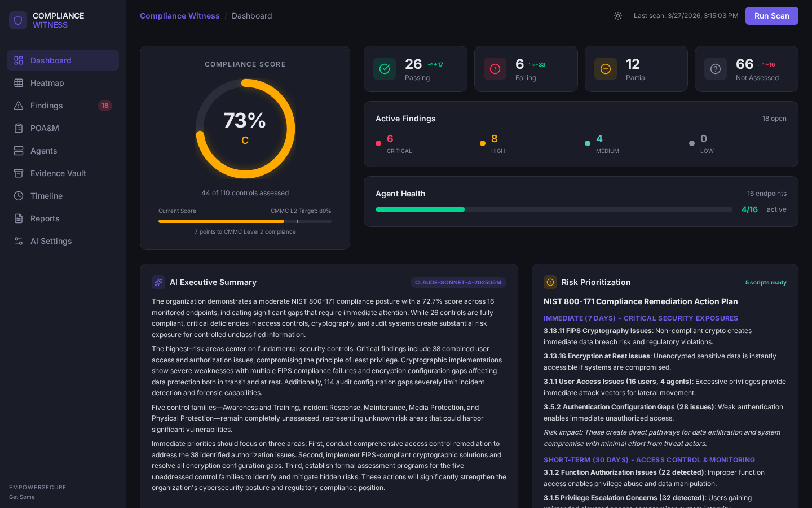Viewport: 812px width, 508px height.
Task: Open POA&M using its clipboard icon
Action: pos(19,128)
